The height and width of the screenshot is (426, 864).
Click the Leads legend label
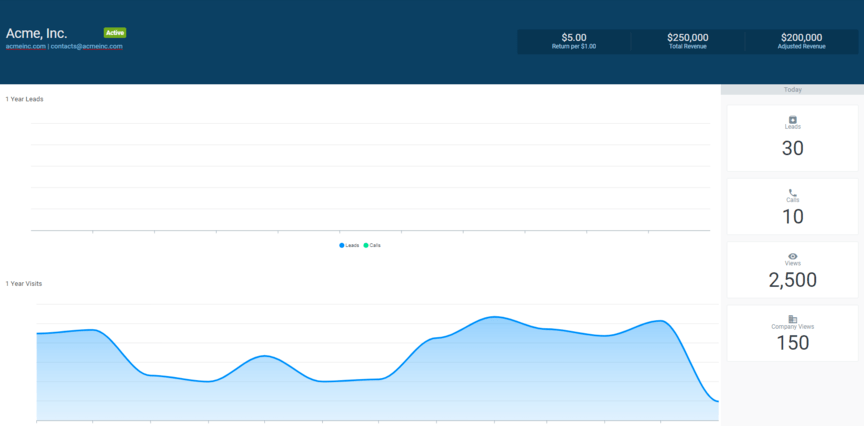point(353,245)
